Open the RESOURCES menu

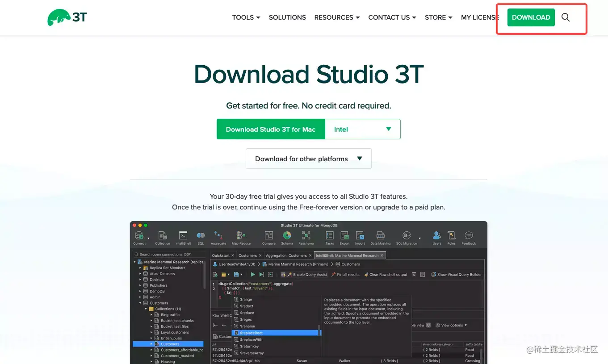pyautogui.click(x=337, y=17)
